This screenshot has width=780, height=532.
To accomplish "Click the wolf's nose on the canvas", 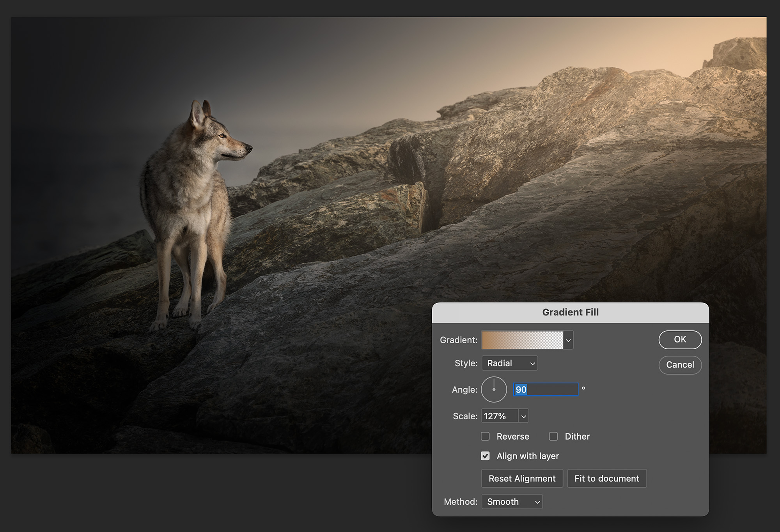I will pos(248,148).
